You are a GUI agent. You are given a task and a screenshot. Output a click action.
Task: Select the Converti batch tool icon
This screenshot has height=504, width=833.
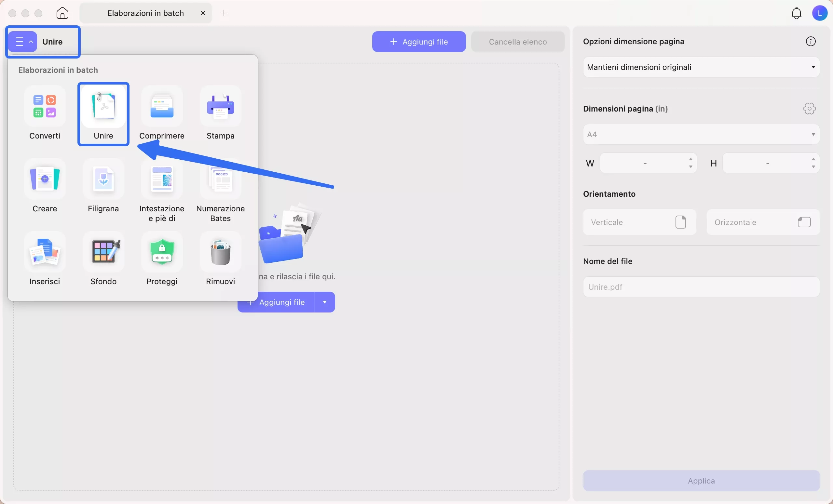(45, 106)
